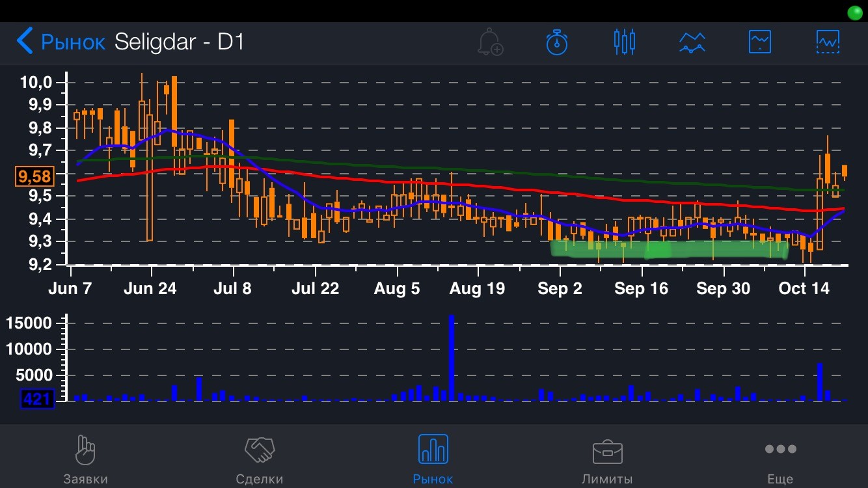Tap the Seligdar - D1 chart title
868x488 pixels.
pos(179,42)
